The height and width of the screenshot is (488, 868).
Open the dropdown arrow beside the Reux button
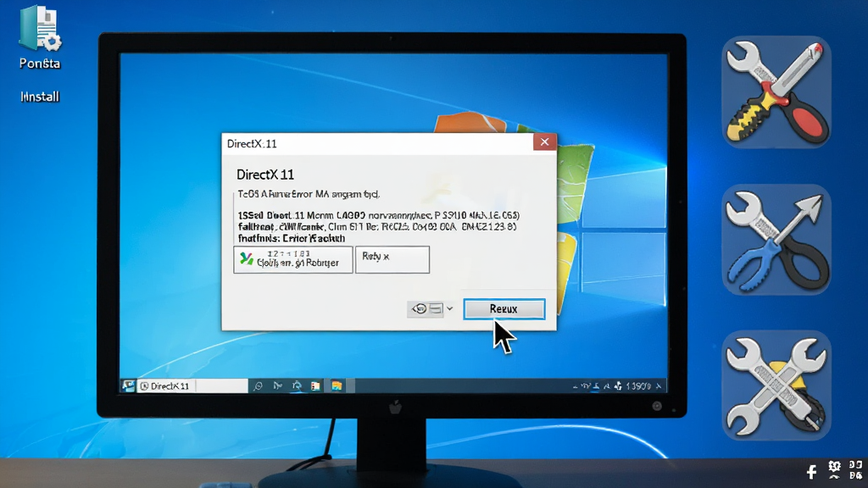point(449,308)
